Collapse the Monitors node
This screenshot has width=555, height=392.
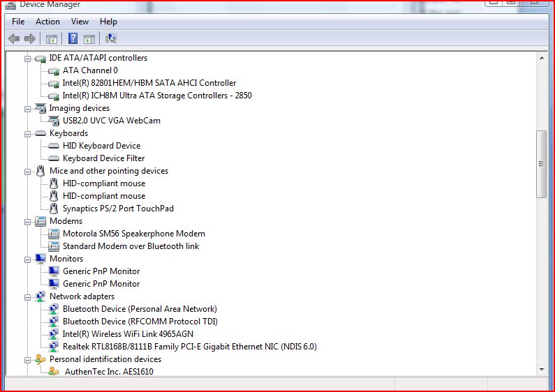coord(27,259)
